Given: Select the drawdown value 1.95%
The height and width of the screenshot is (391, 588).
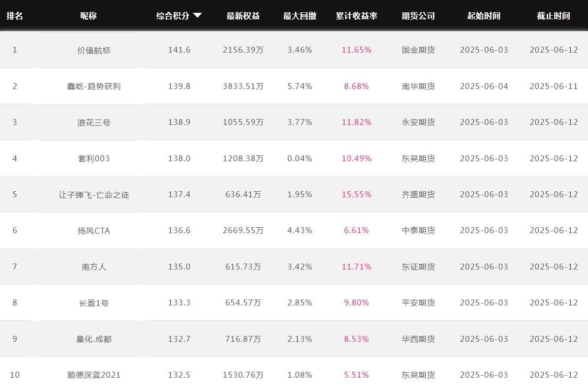Looking at the screenshot, I should tap(299, 194).
